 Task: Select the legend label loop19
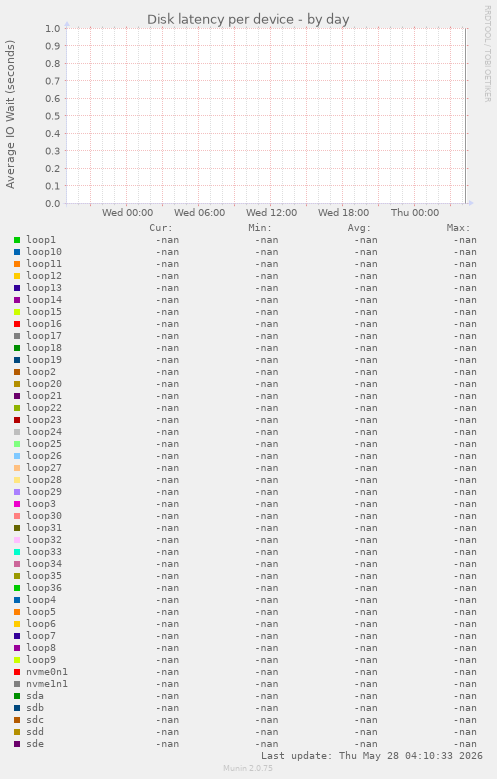(44, 360)
